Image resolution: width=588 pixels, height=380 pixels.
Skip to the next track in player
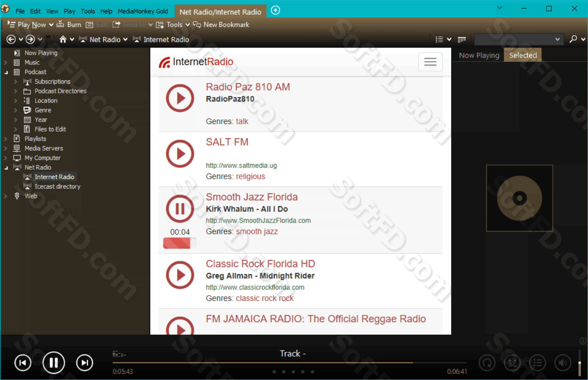pos(84,363)
